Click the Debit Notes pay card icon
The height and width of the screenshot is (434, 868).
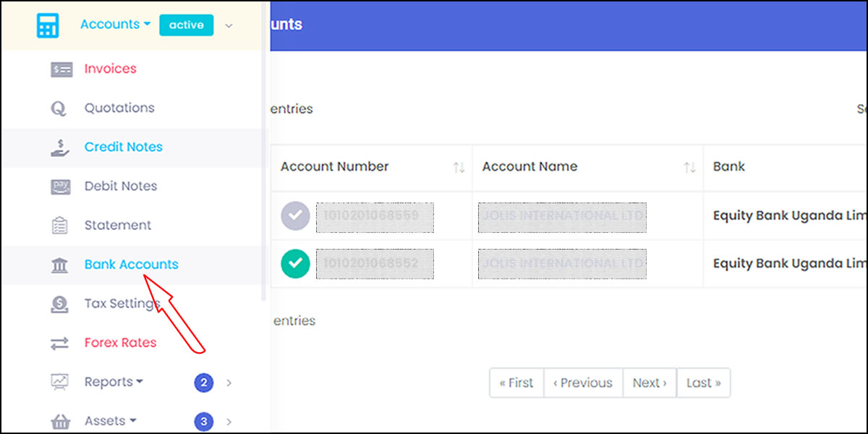61,187
